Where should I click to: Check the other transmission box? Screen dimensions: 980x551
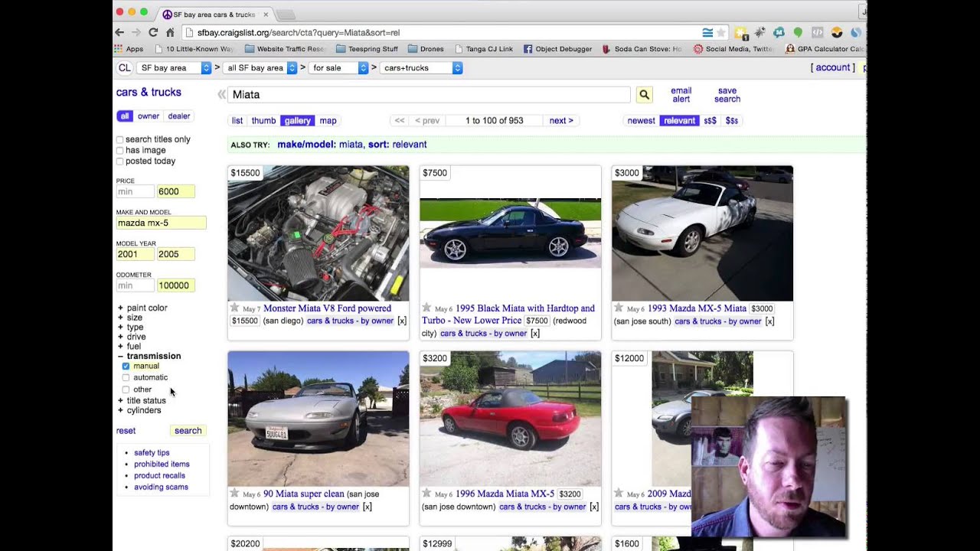point(126,390)
